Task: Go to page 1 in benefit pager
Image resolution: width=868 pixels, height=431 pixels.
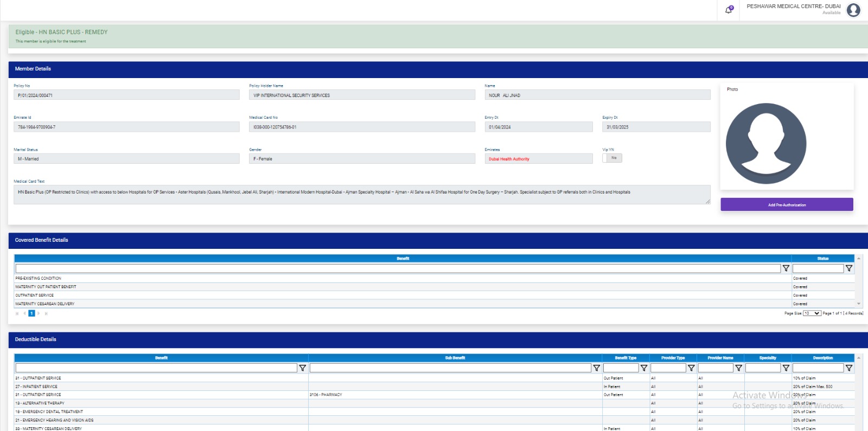Action: pyautogui.click(x=31, y=313)
